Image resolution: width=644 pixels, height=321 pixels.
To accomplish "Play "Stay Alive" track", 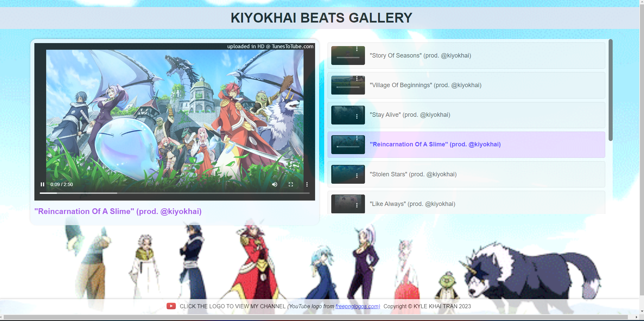I will [x=466, y=115].
